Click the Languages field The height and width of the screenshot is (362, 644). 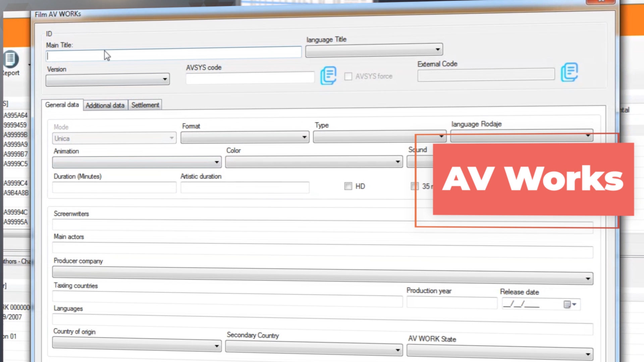[x=323, y=324]
